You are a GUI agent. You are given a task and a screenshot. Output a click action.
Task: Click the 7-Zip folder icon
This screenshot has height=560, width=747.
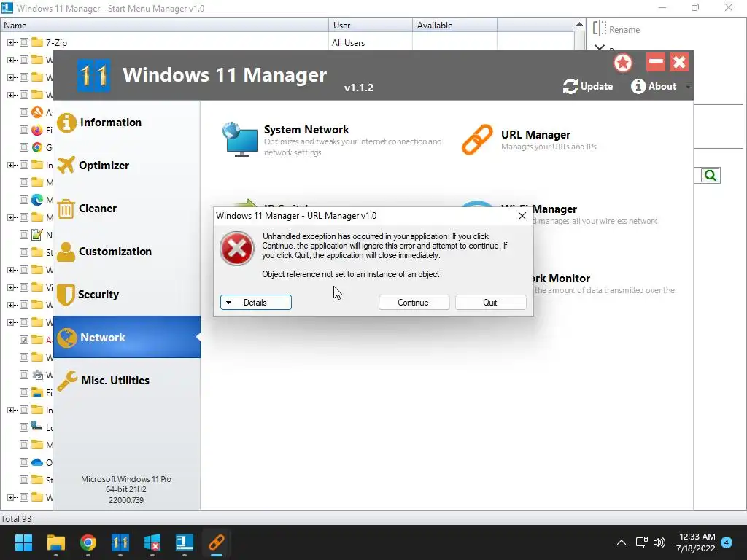point(37,42)
